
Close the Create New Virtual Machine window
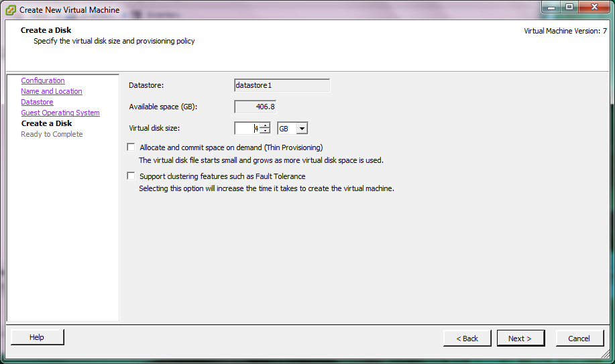594,7
